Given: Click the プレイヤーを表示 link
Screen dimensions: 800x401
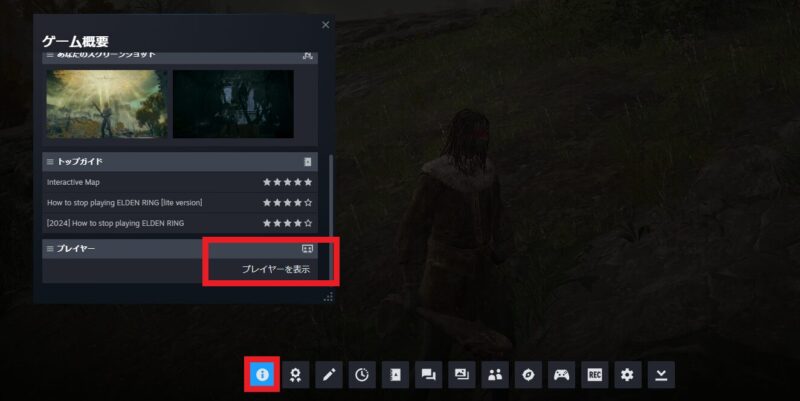Looking at the screenshot, I should [x=276, y=269].
